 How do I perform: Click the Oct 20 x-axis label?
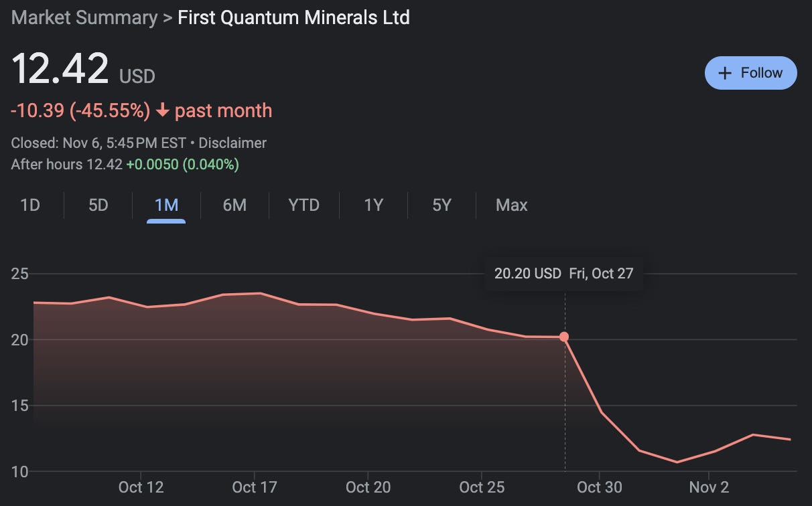[x=368, y=487]
